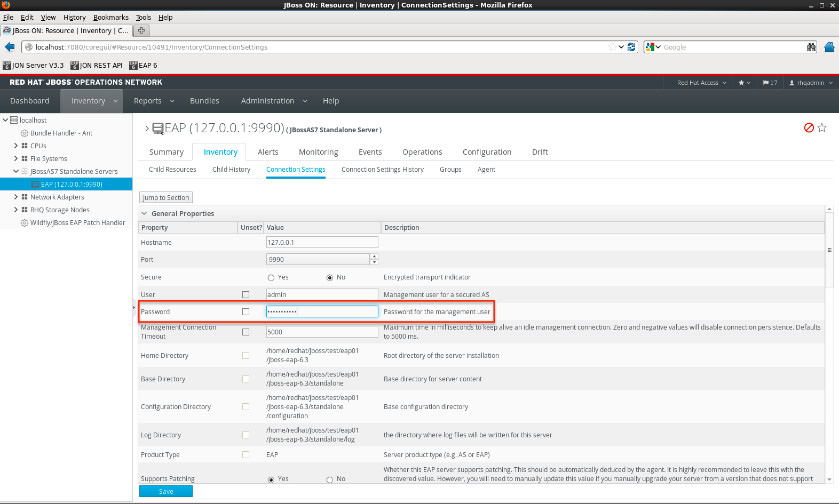This screenshot has height=504, width=839.
Task: Select Bundle Handler - Ant tree node
Action: (61, 133)
